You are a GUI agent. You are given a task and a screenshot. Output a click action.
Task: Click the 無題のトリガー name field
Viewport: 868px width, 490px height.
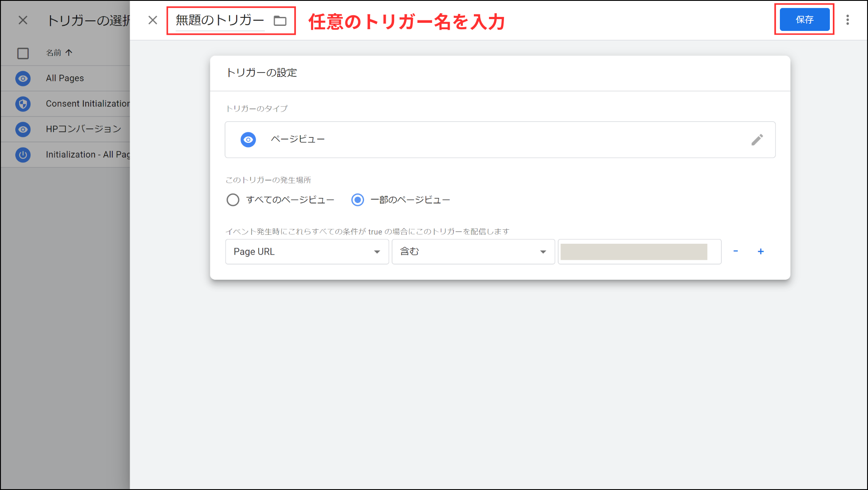tap(220, 20)
